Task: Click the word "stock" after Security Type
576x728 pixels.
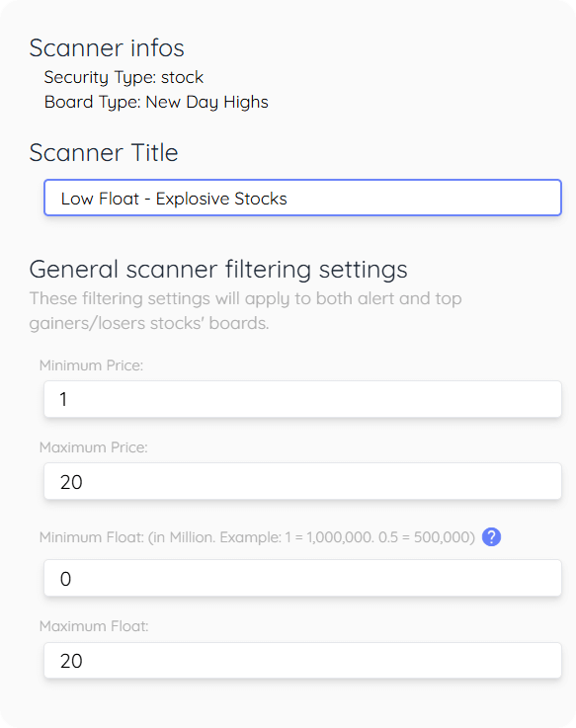Action: coord(182,77)
